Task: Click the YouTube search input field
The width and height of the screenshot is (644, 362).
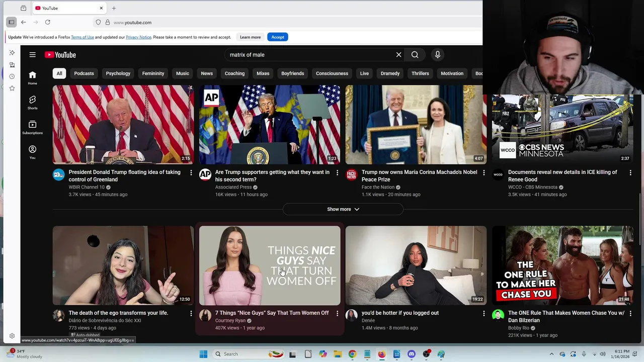Action: [309, 55]
